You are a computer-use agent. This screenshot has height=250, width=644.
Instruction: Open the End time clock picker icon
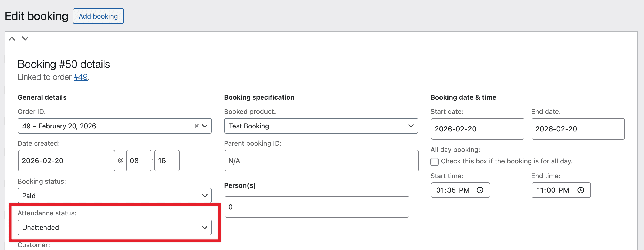(581, 190)
